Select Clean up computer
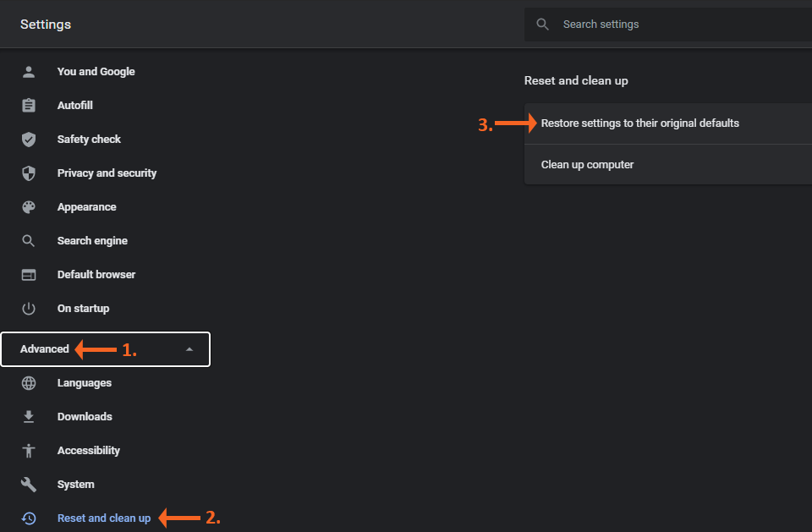Image resolution: width=812 pixels, height=532 pixels. 587,164
